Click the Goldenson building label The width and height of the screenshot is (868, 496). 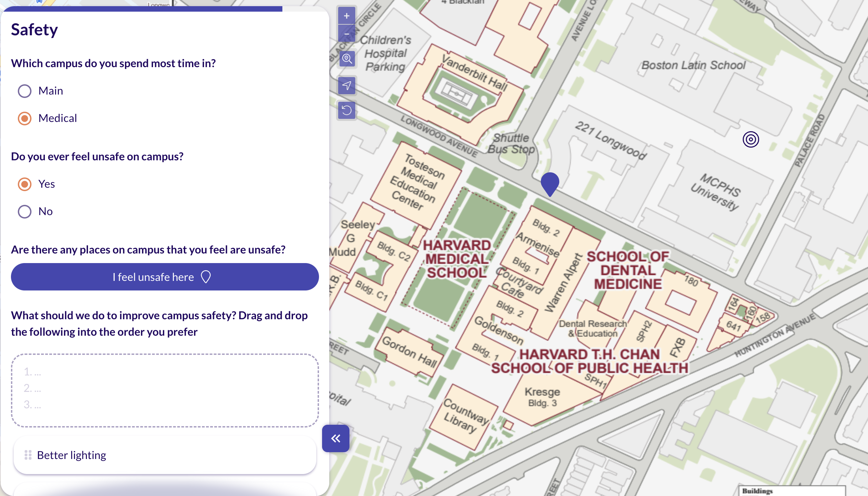pos(499,330)
